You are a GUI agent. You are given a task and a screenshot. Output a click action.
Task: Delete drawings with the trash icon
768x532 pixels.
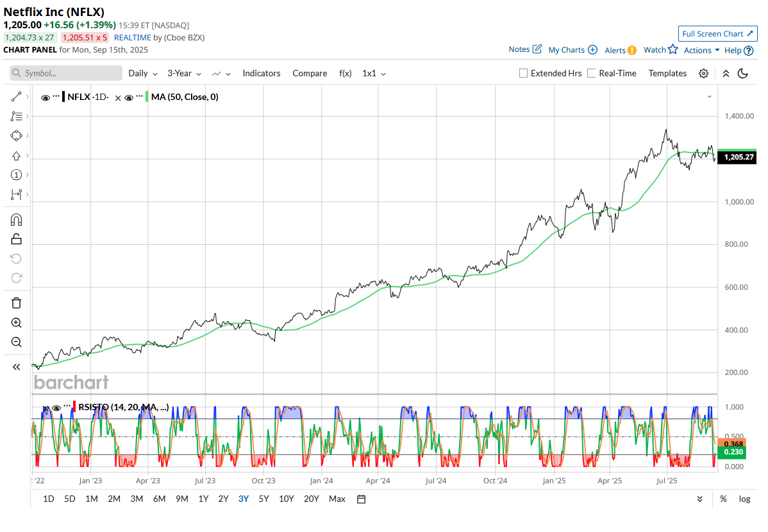tap(16, 303)
